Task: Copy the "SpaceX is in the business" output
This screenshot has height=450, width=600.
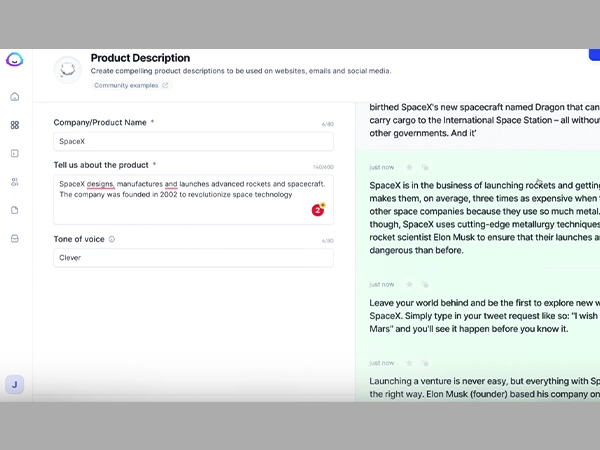Action: pos(425,167)
